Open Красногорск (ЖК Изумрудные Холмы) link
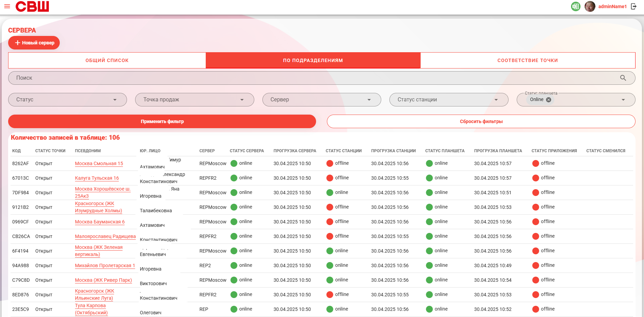Screen dimensions: 644x317 (x=98, y=207)
